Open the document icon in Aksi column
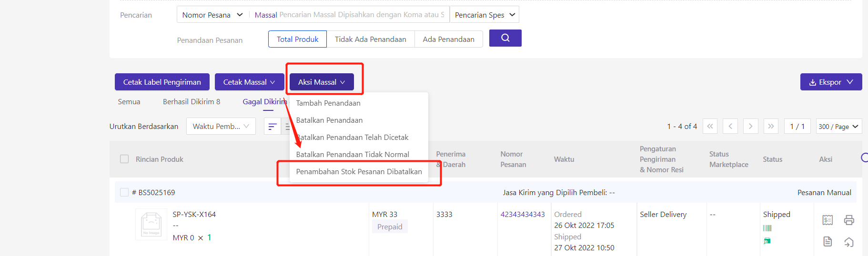 point(828,242)
